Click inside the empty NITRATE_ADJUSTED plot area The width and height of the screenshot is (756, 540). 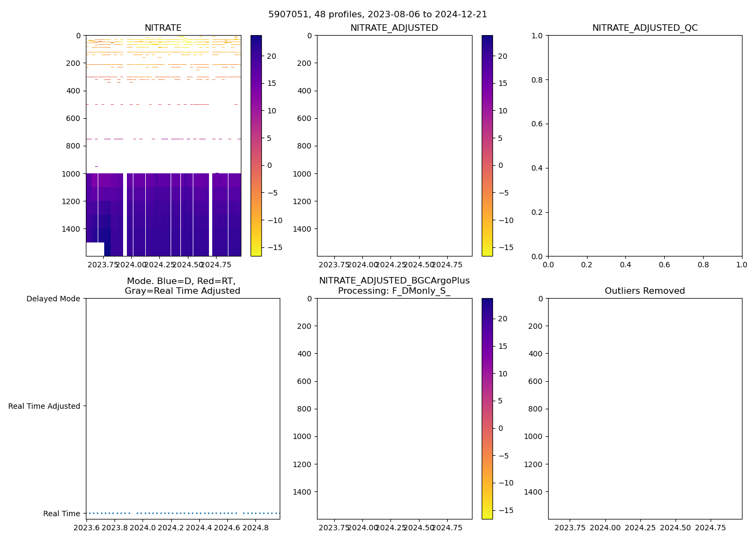click(394, 146)
